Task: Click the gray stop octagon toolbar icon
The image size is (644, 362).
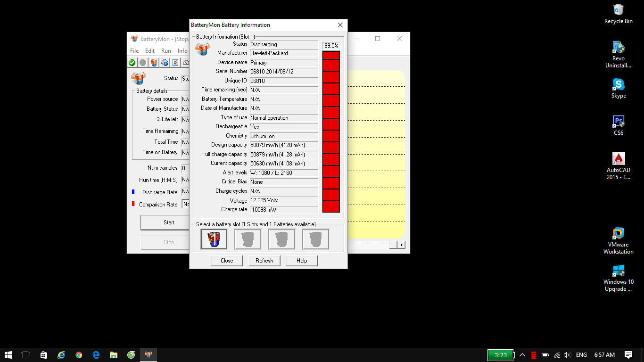Action: tap(143, 63)
